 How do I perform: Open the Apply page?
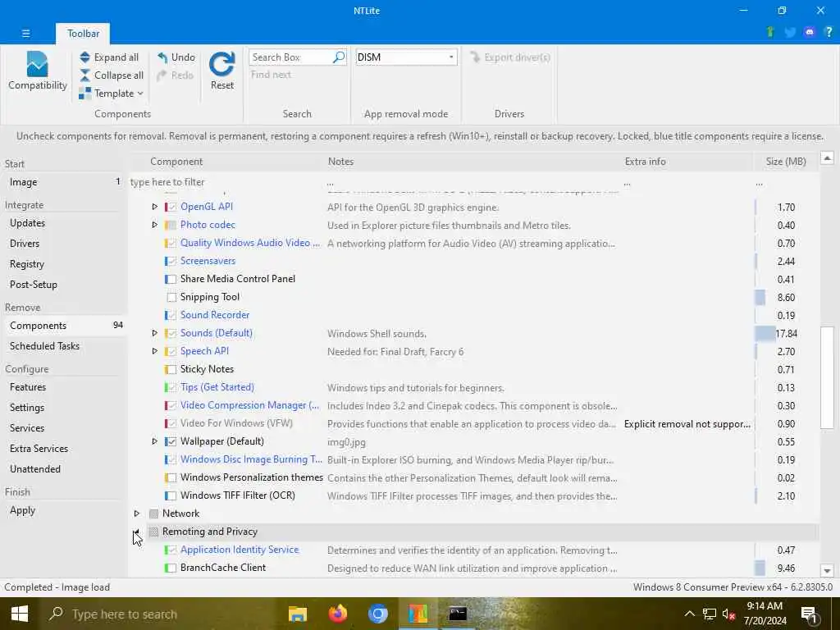pyautogui.click(x=63, y=510)
